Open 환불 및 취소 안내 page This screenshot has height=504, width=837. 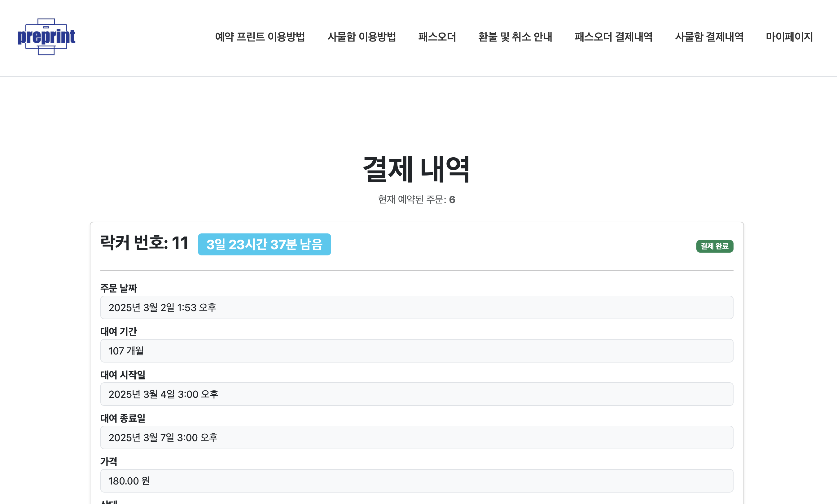515,37
